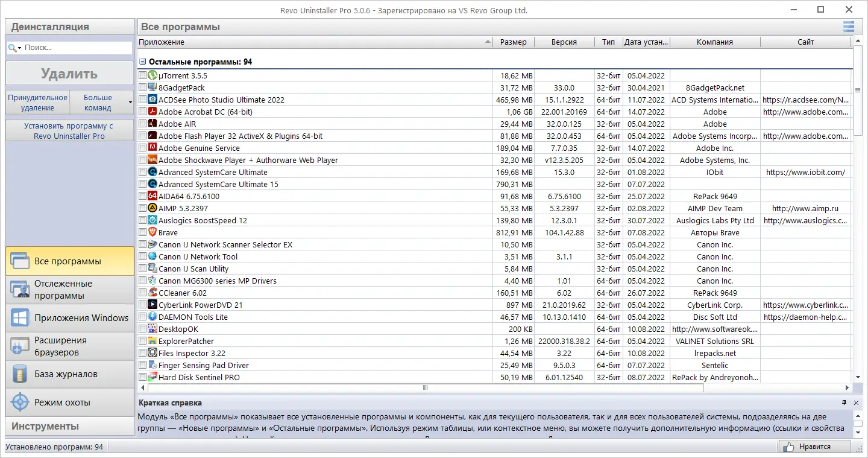Click the DAEMON Tools Lite icon
This screenshot has width=868, height=458.
coord(153,317)
